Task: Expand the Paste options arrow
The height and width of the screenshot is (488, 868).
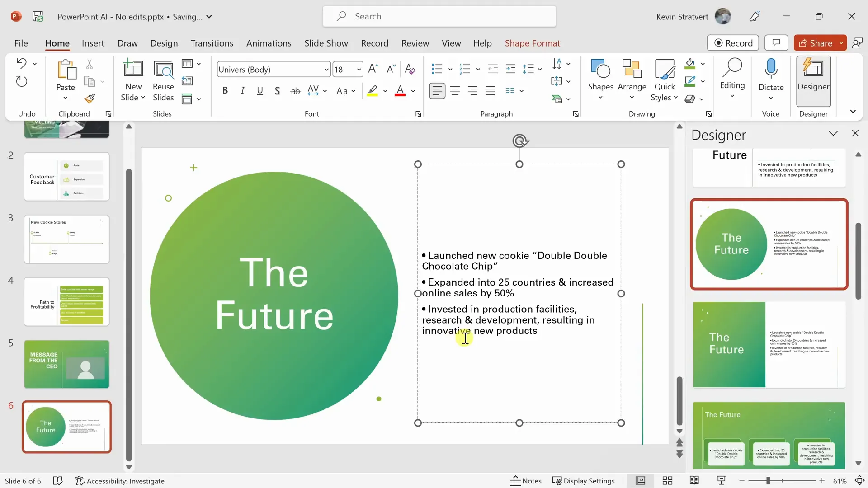Action: (66, 98)
